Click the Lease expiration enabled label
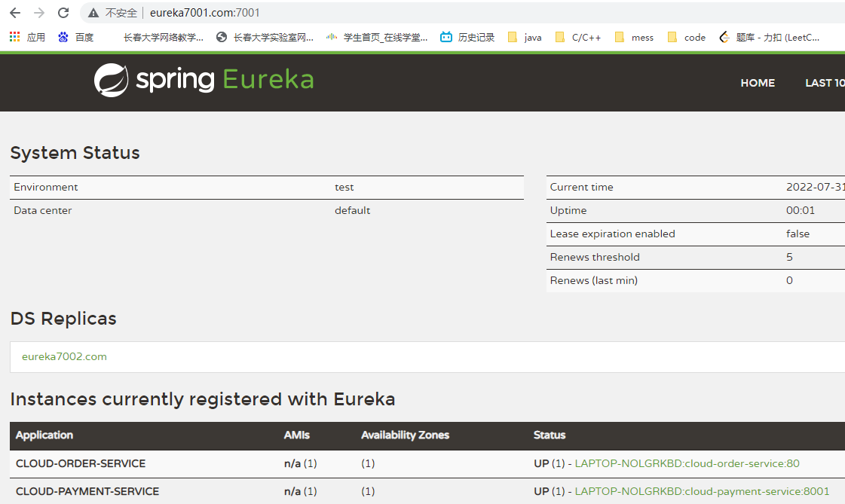The width and height of the screenshot is (845, 504). point(612,234)
